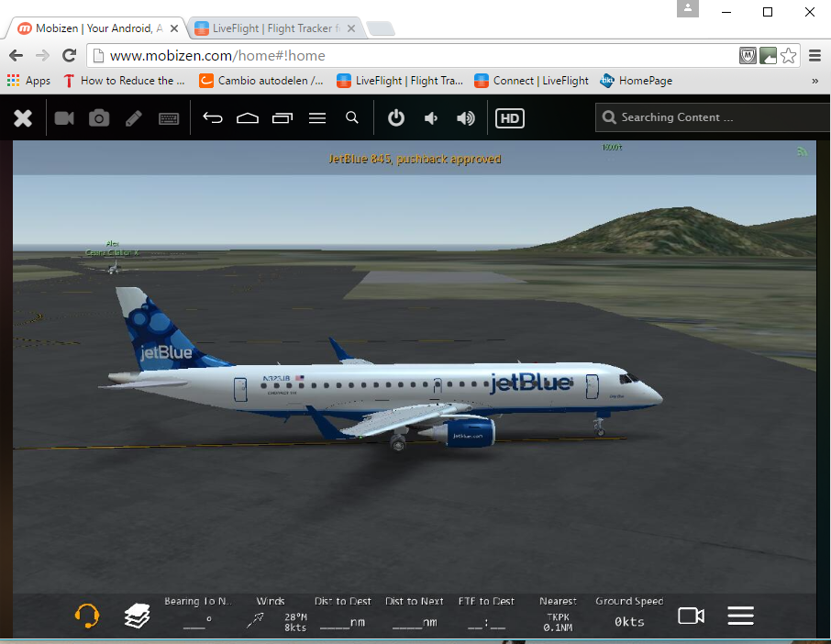Image resolution: width=831 pixels, height=644 pixels.
Task: Raise device volume with loud speaker icon
Action: click(466, 117)
